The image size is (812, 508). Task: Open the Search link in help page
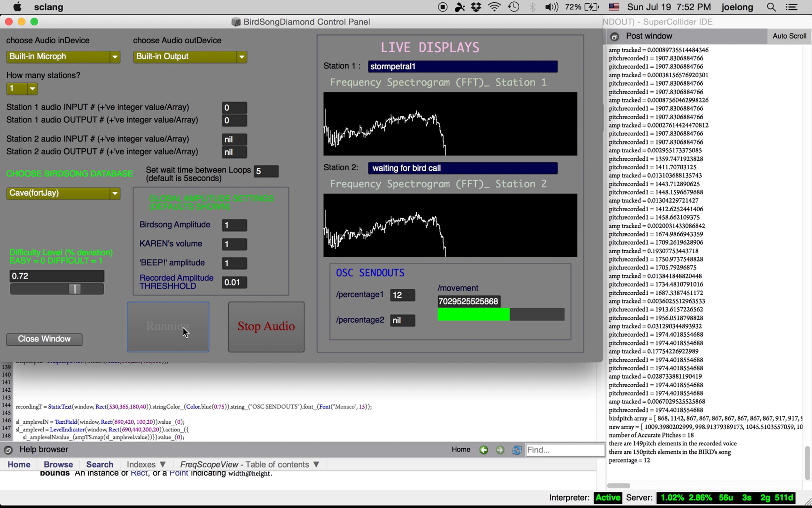coord(99,465)
